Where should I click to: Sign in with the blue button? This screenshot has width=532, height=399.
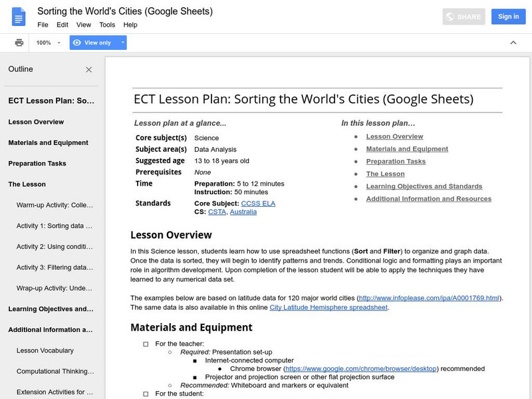(x=508, y=17)
